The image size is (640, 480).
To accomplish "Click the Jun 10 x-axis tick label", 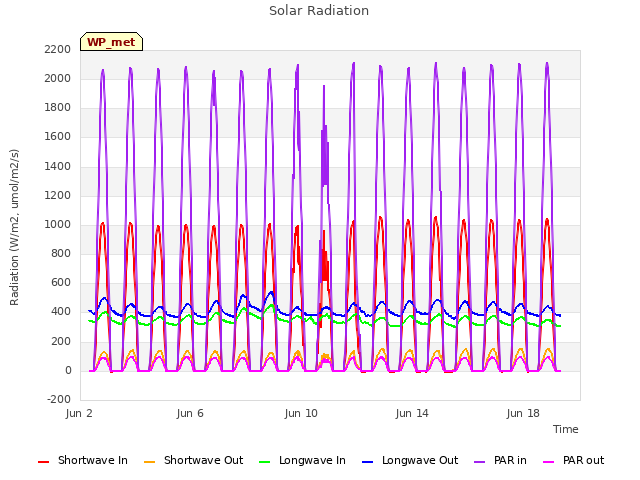I will (301, 413).
